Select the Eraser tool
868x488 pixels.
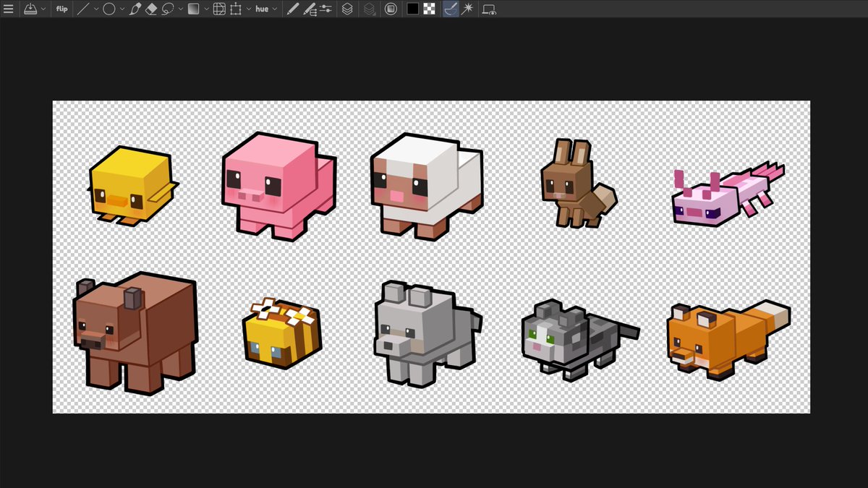pos(151,9)
